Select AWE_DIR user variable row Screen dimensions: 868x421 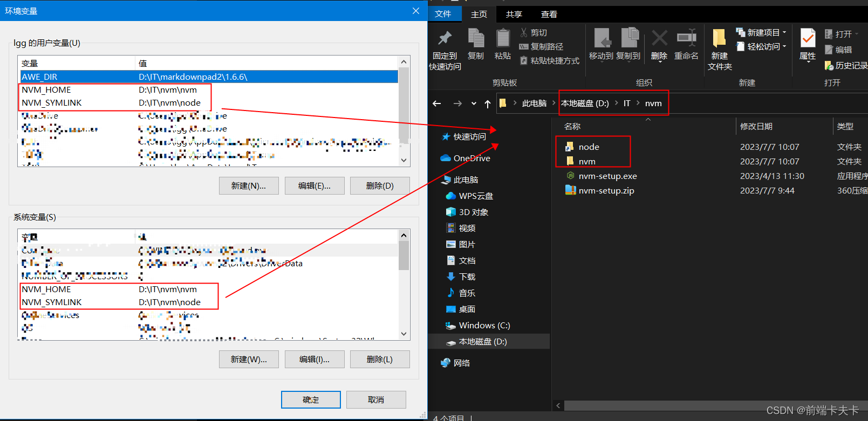pos(209,77)
